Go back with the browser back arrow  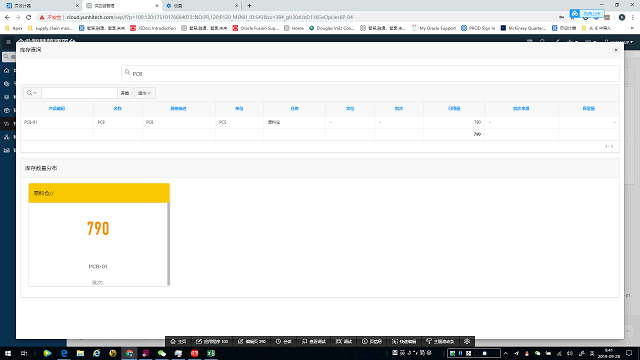[x=7, y=17]
